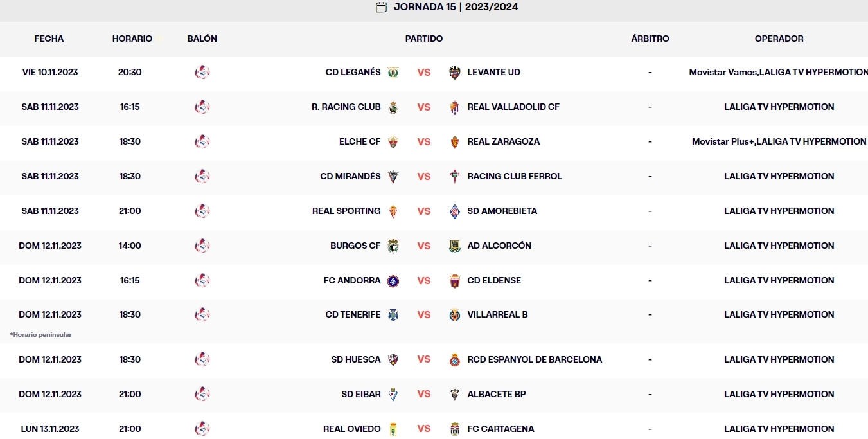The height and width of the screenshot is (439, 868).
Task: Select the CD Leganés club crest
Action: click(x=392, y=72)
